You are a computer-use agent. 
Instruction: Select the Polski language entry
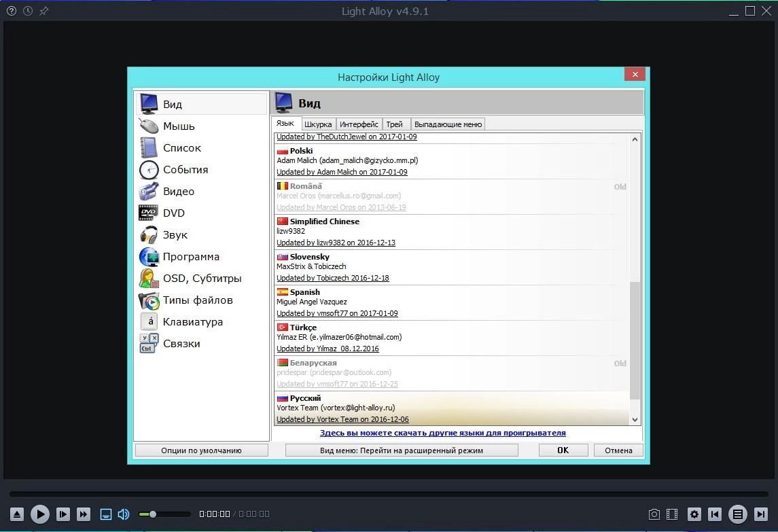[452, 161]
